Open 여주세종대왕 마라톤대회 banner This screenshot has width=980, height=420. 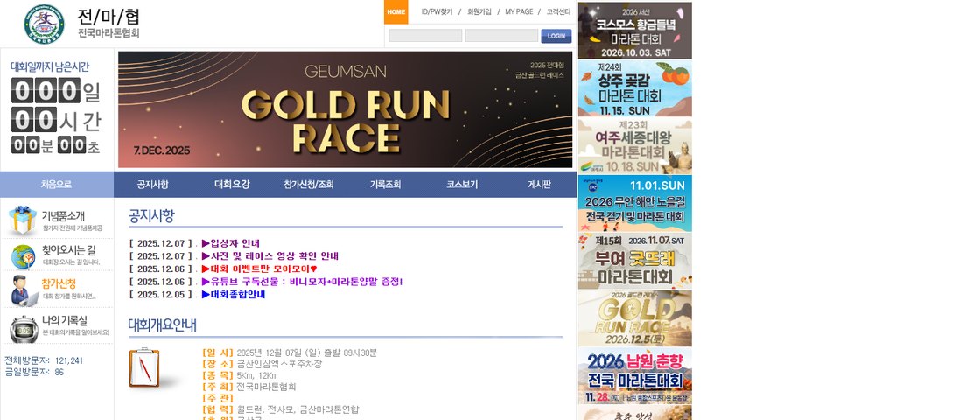pos(634,145)
